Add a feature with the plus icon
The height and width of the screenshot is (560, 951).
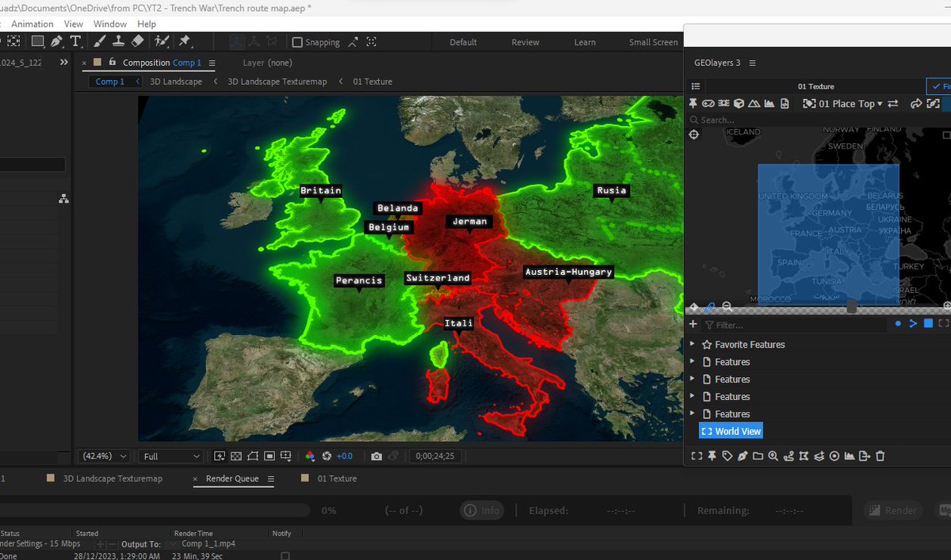click(693, 324)
